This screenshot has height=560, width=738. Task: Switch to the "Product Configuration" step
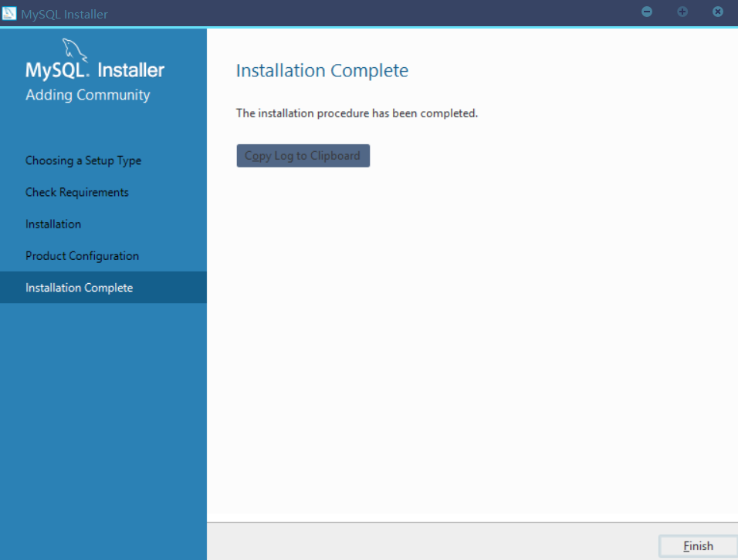82,255
